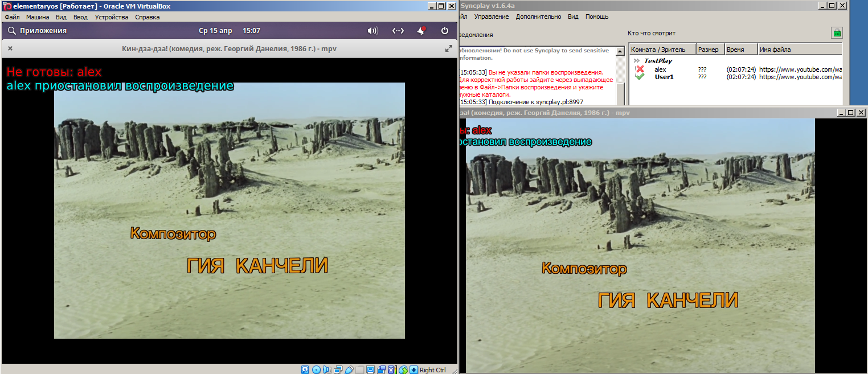Toggle ready state green check for User1
Viewport: 868px width, 374px height.
point(640,77)
